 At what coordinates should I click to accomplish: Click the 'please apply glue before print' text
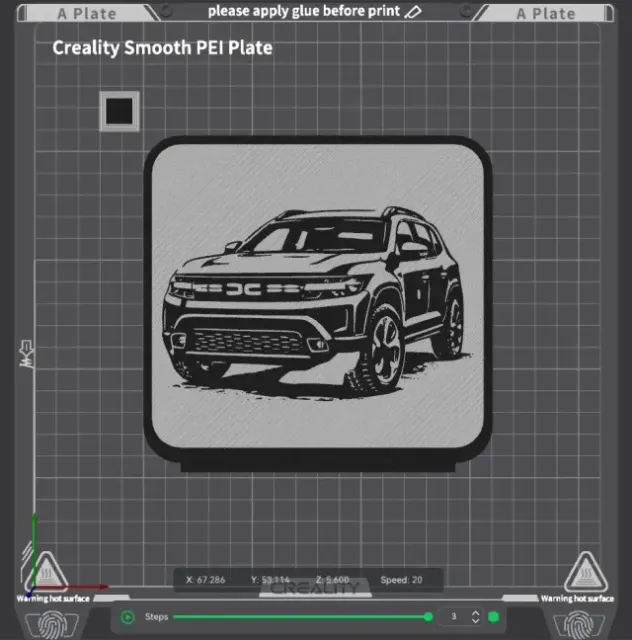(304, 11)
